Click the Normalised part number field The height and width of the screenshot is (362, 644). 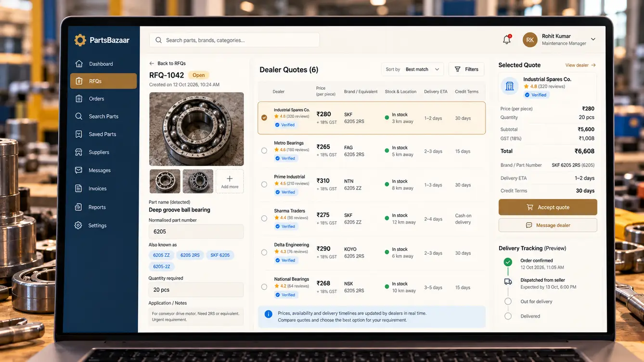196,232
